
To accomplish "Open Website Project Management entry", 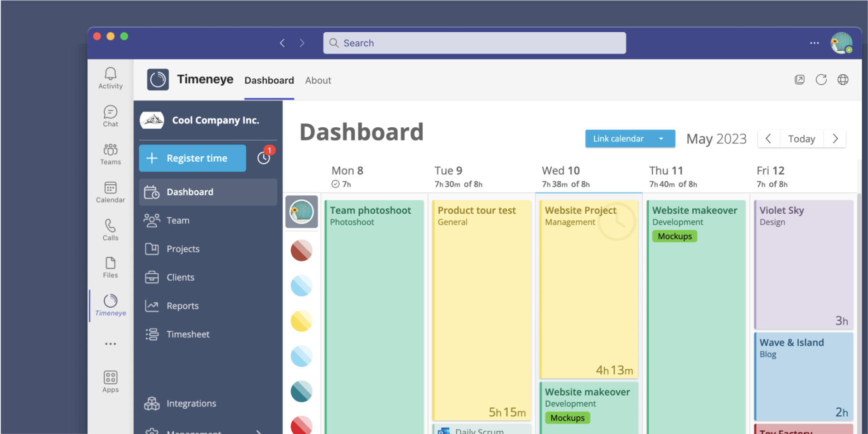I will click(589, 289).
